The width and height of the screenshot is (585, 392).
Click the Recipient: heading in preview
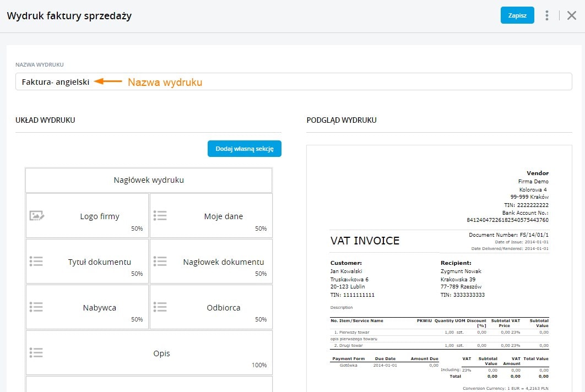point(456,263)
